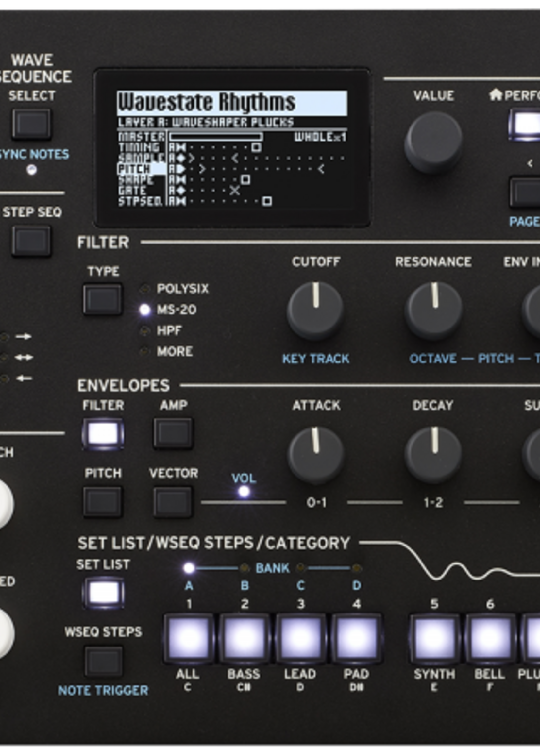540x756 pixels.
Task: Click the end square in TIMING lane
Action: [256, 147]
